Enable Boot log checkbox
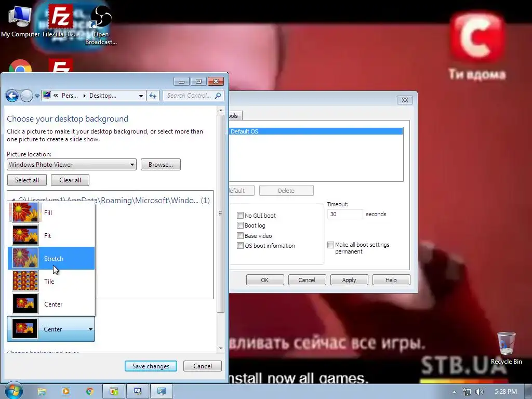This screenshot has width=532, height=399. (x=240, y=225)
